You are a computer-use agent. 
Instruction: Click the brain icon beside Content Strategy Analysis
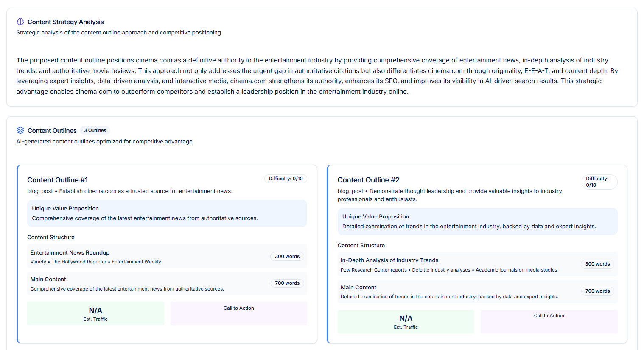point(20,22)
